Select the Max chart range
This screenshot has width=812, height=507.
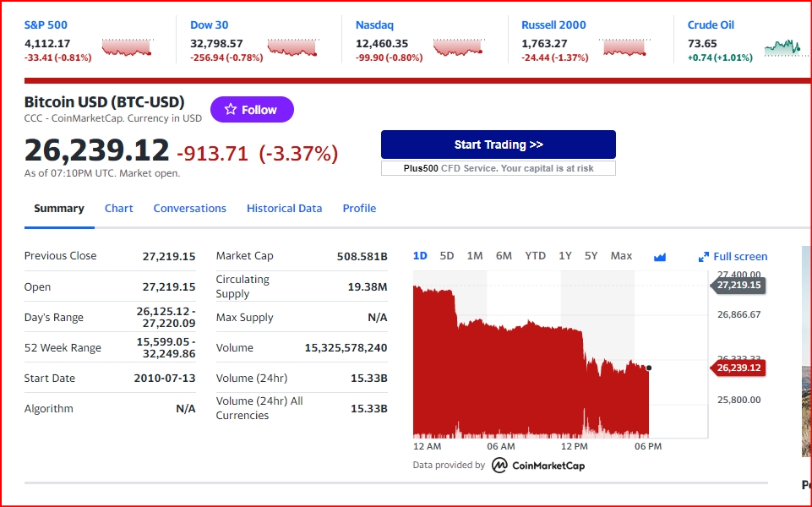(x=621, y=256)
